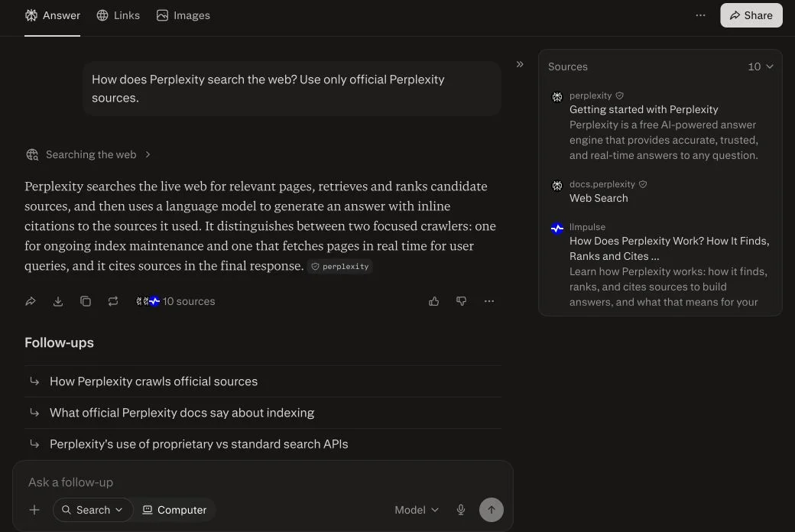The height and width of the screenshot is (532, 795).
Task: Open the Search mode dropdown
Action: (x=92, y=510)
